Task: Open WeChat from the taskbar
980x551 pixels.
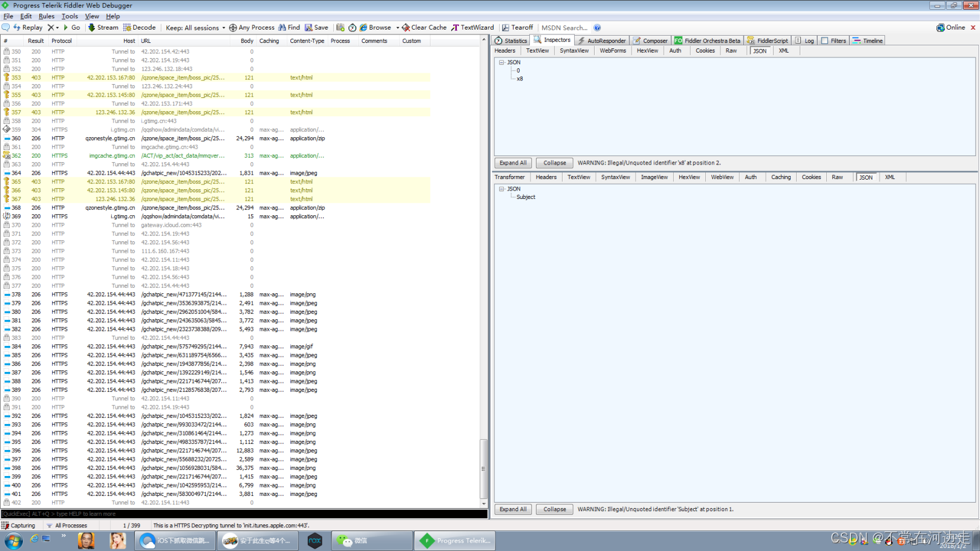Action: coord(372,541)
